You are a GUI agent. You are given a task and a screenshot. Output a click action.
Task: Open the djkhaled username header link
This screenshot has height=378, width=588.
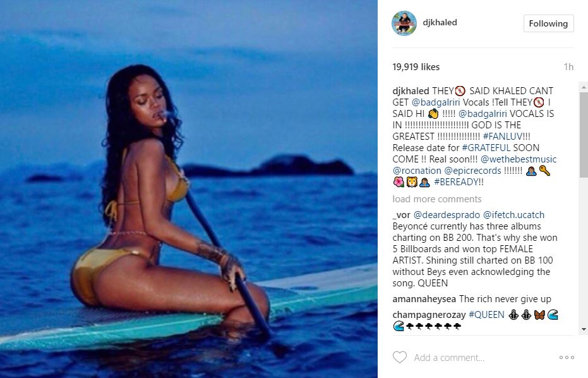440,23
